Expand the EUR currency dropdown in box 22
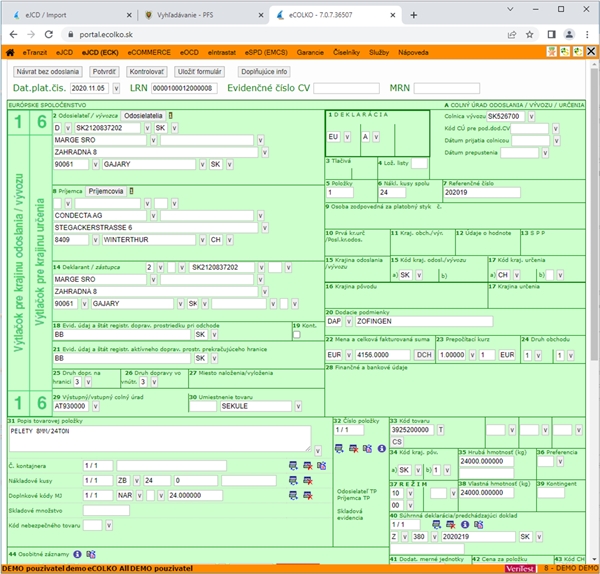 [x=349, y=355]
